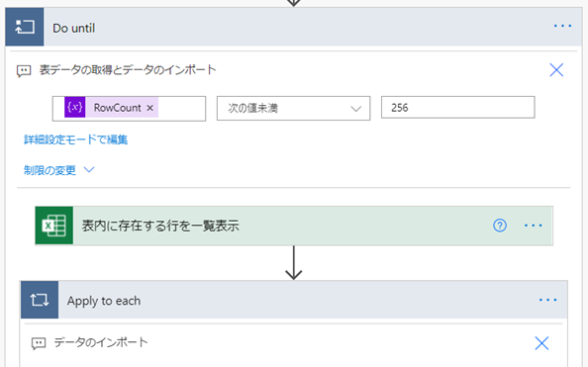Click the データのインポート comment text

[x=101, y=342]
